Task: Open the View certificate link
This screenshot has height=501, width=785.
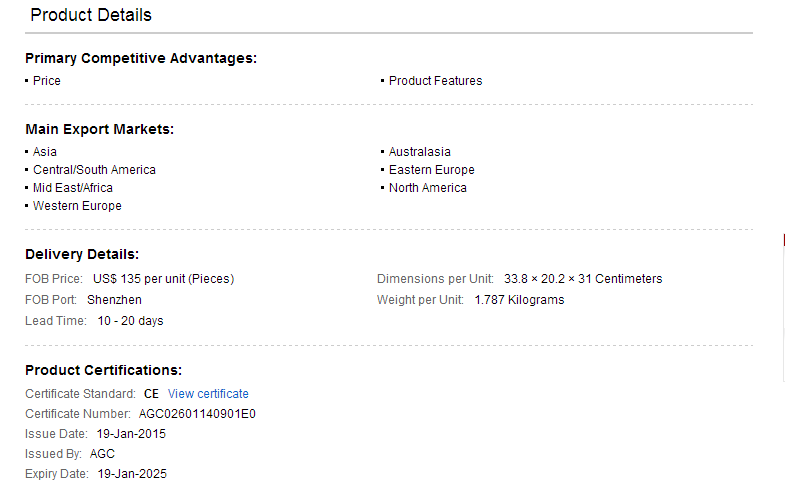Action: click(x=208, y=394)
